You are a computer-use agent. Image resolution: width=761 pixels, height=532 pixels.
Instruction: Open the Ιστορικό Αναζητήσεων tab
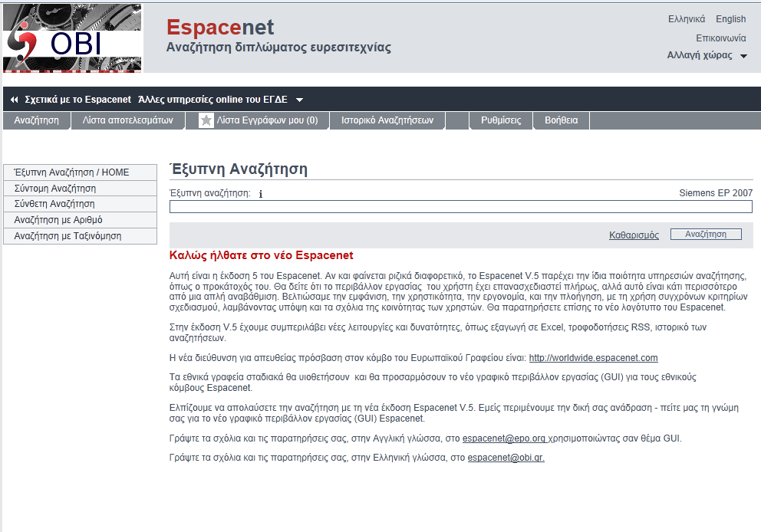pyautogui.click(x=387, y=120)
